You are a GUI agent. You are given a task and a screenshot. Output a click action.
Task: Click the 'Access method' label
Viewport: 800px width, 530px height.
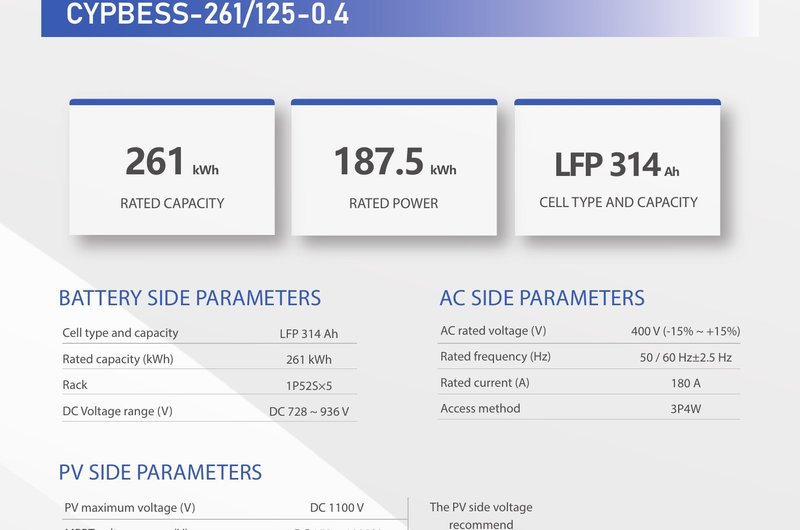(x=480, y=409)
